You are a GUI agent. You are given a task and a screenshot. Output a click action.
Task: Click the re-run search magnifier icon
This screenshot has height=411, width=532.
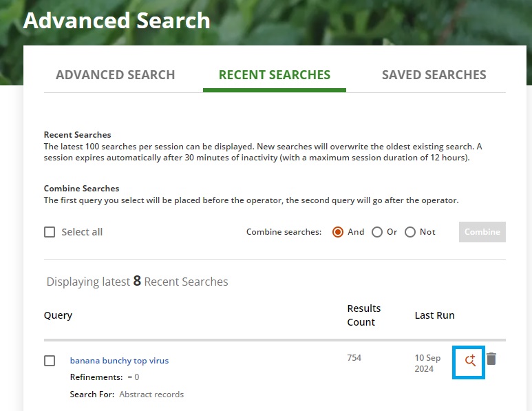470,360
